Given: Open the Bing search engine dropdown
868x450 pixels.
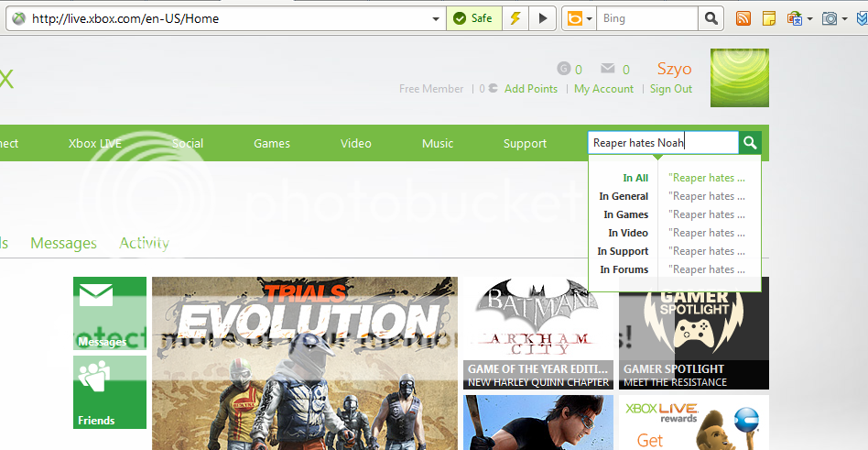Looking at the screenshot, I should [590, 18].
